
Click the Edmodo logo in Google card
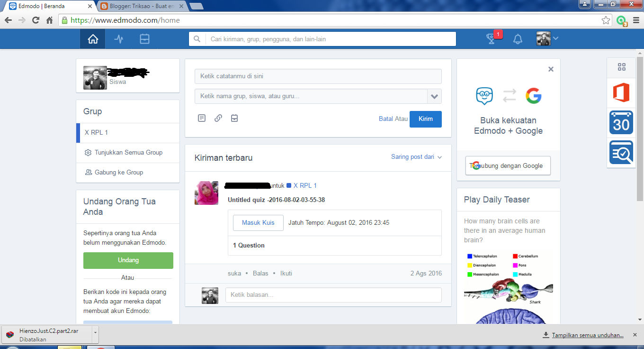[484, 96]
